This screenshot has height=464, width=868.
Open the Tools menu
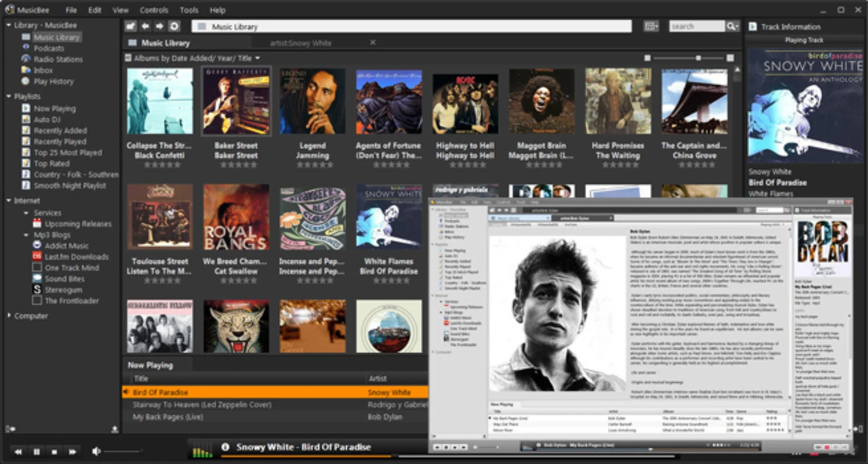[188, 10]
